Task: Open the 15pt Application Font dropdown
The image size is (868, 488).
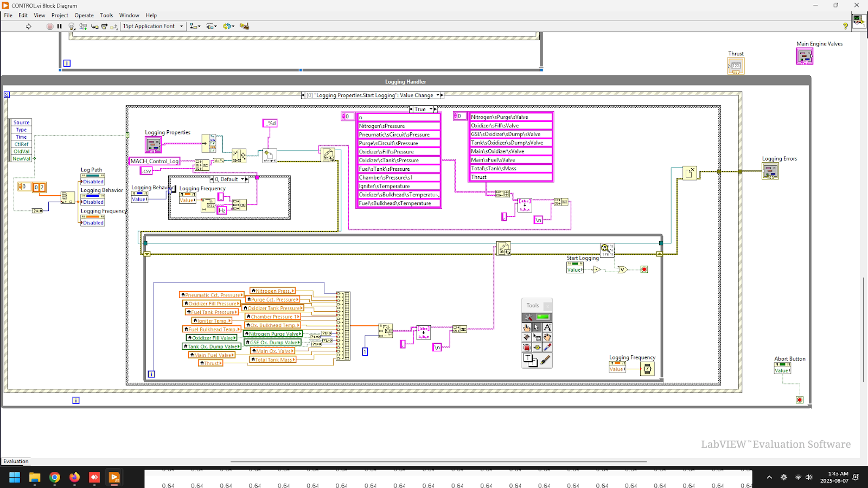Action: coord(182,26)
